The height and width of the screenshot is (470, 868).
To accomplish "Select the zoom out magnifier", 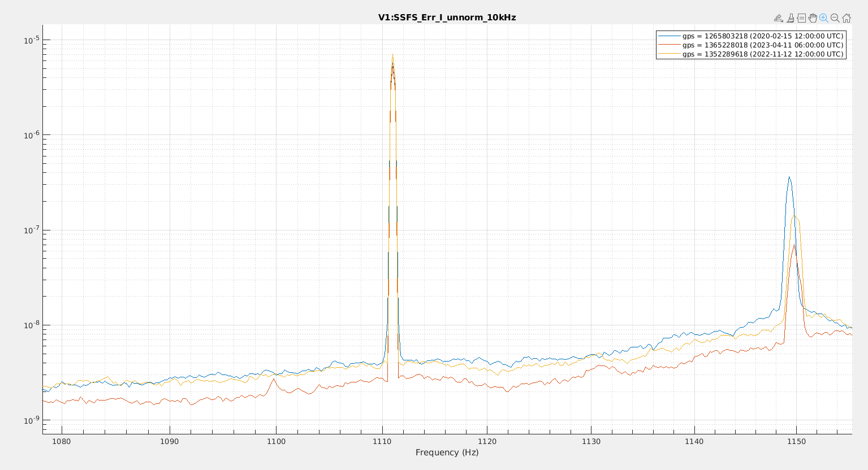I will [835, 18].
